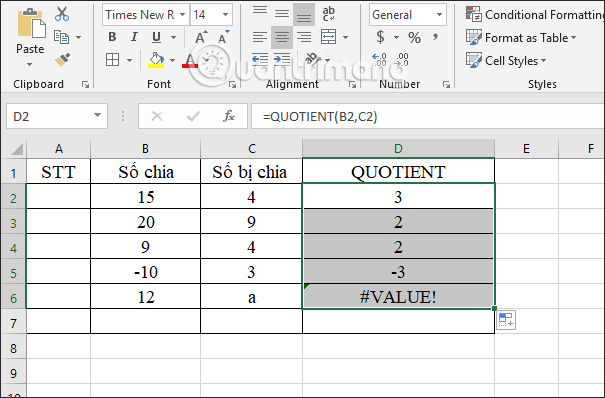Image resolution: width=605 pixels, height=398 pixels.
Task: Click formula bar with =QUOTIENT(B2,C2)
Action: pos(428,116)
